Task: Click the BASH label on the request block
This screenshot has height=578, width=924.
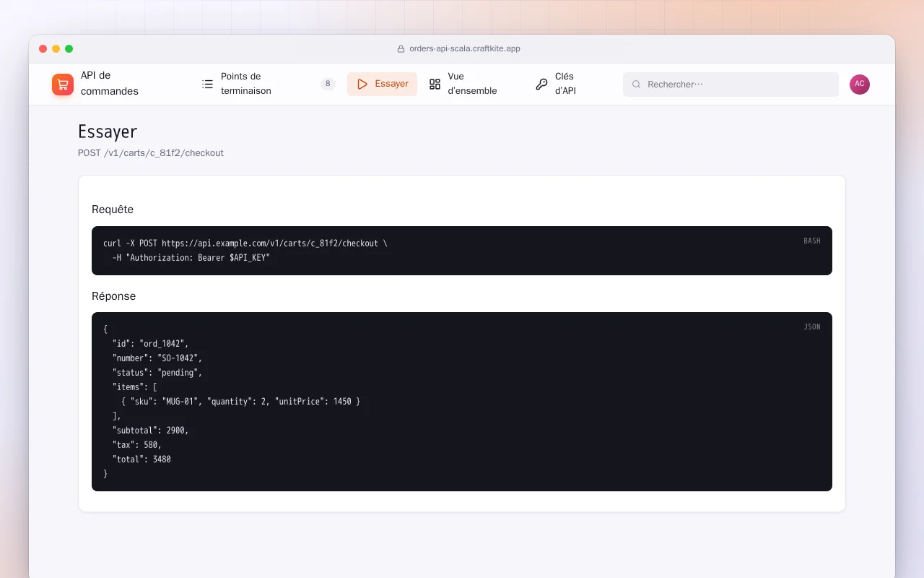Action: 812,241
